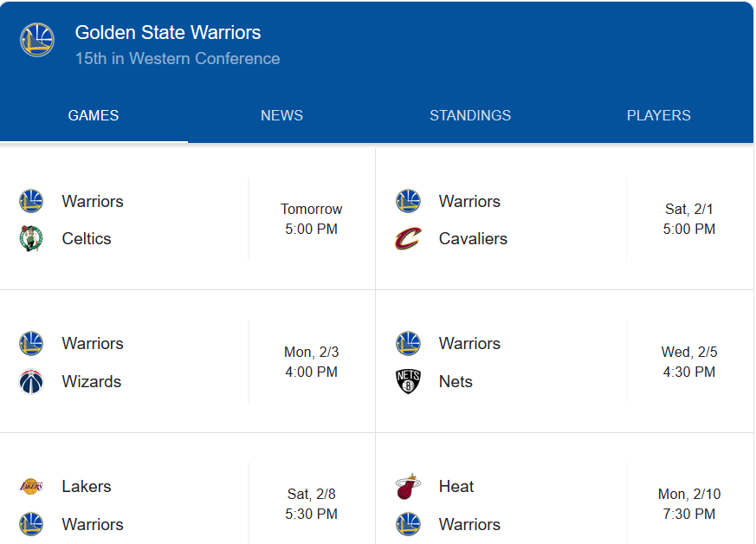Click the Wizards team logo

tap(31, 381)
